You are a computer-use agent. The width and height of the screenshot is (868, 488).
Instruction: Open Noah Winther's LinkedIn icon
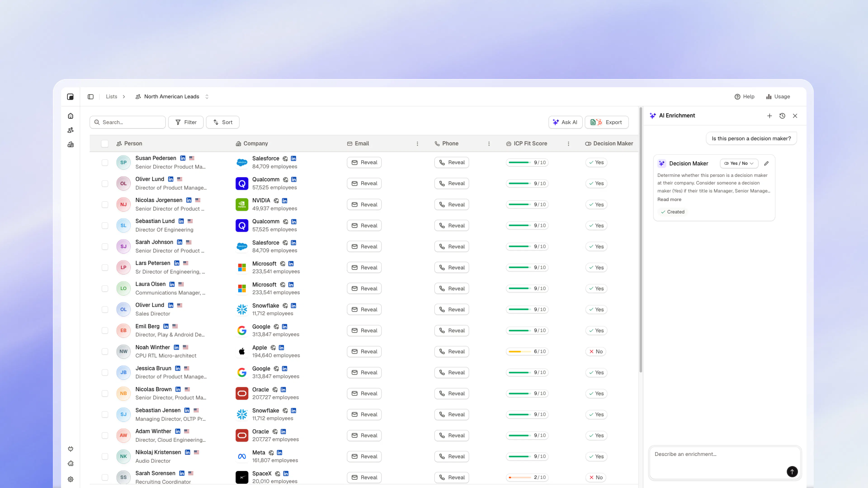[177, 347]
